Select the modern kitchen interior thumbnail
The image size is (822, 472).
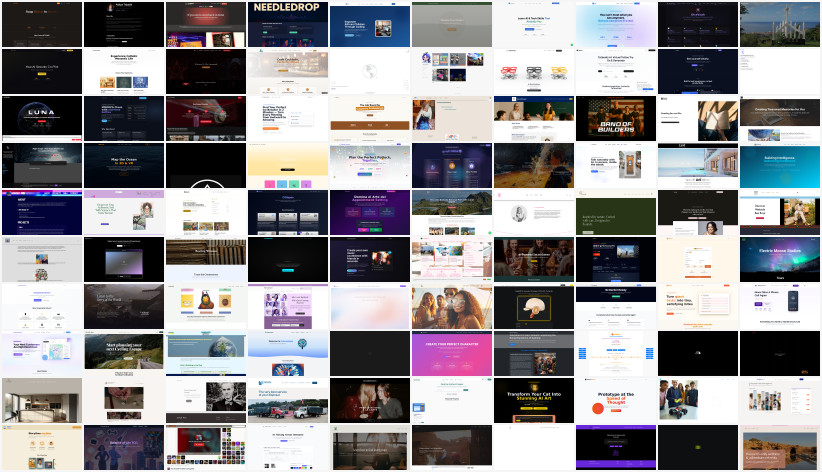(x=42, y=400)
